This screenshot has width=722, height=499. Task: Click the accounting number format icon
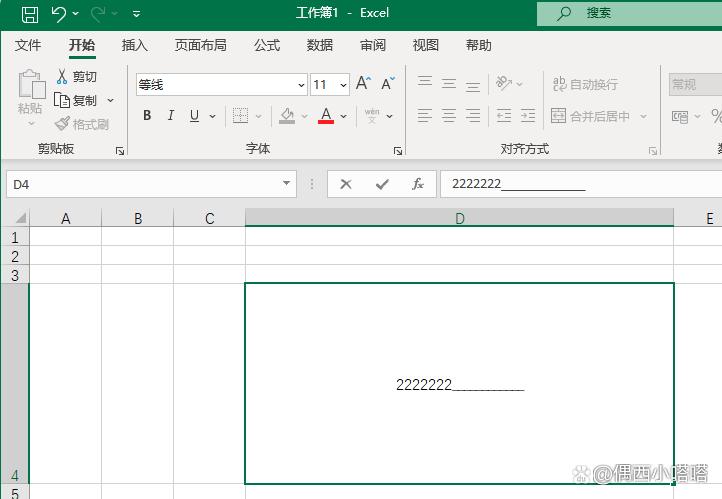(680, 116)
